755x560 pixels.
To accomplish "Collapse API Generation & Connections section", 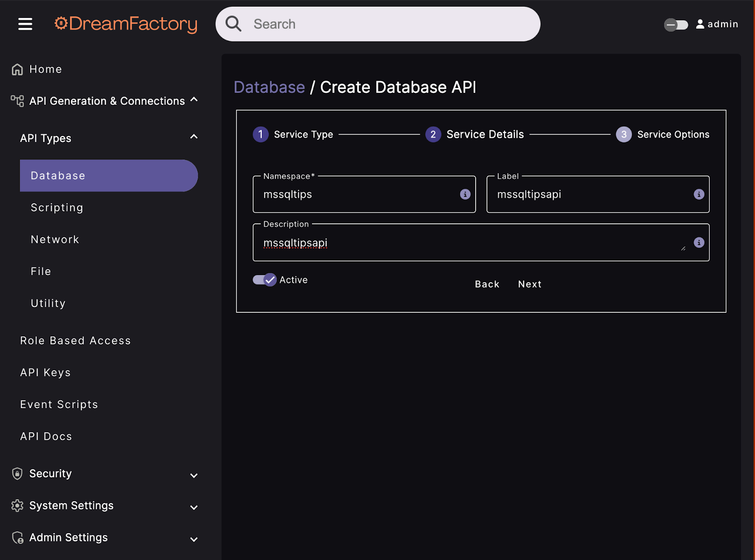I will coord(194,100).
